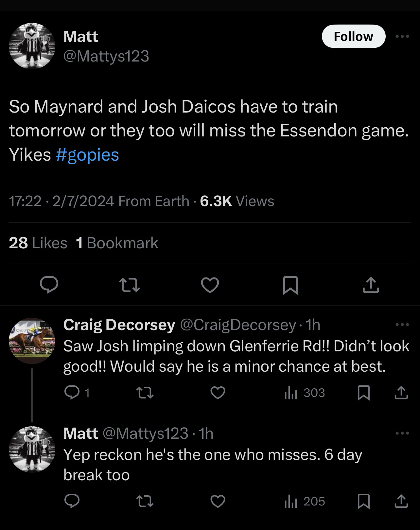Open Craig Decorsey's horse racing avatar
The image size is (420, 530).
(32, 341)
